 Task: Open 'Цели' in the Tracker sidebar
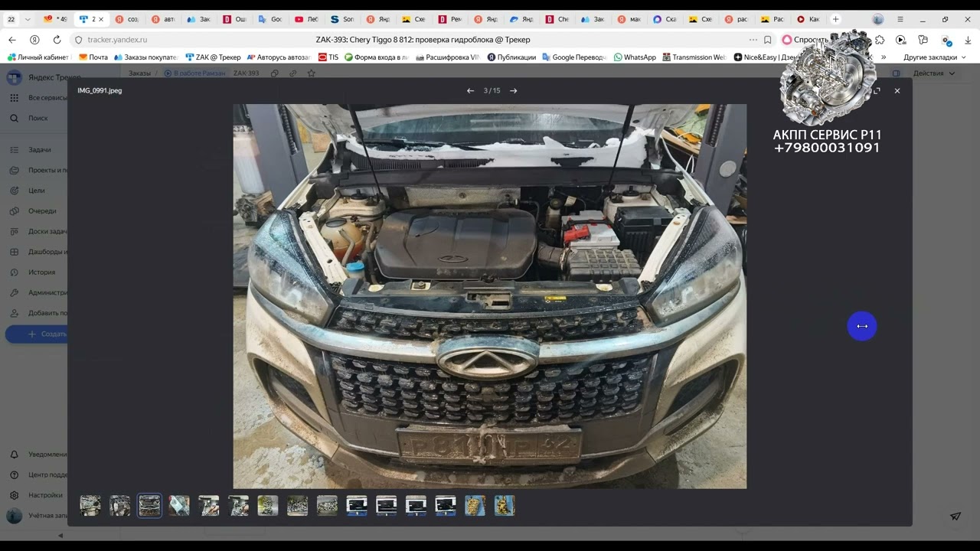point(36,191)
